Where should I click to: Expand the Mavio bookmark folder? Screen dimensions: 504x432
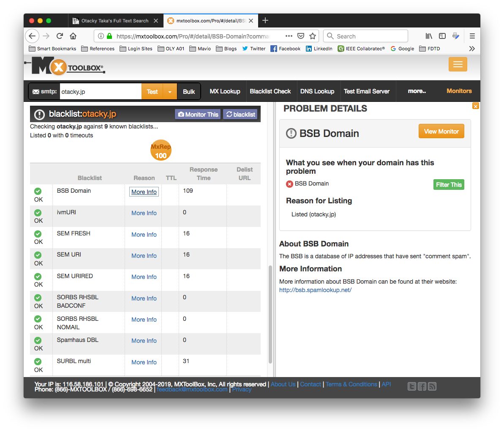pyautogui.click(x=200, y=49)
